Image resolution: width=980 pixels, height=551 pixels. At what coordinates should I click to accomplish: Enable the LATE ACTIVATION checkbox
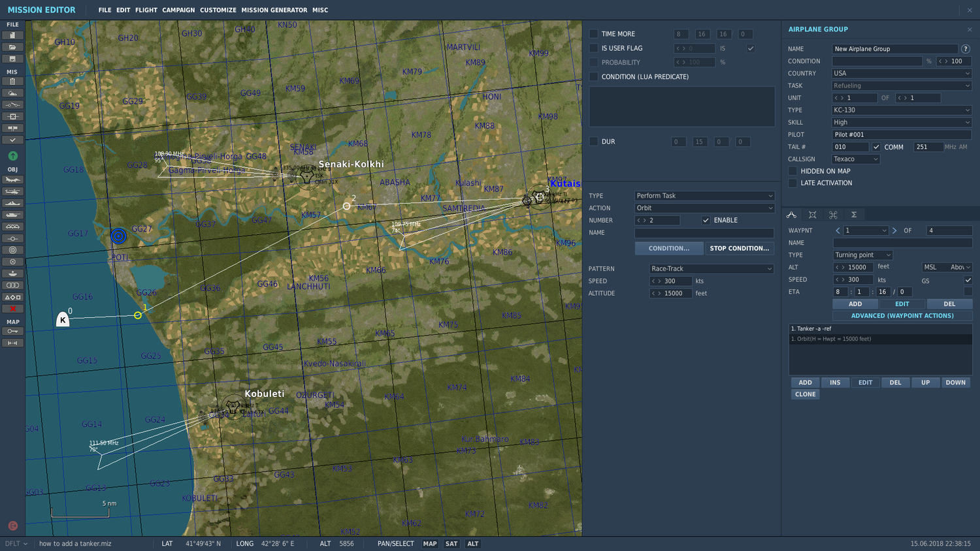pyautogui.click(x=792, y=183)
